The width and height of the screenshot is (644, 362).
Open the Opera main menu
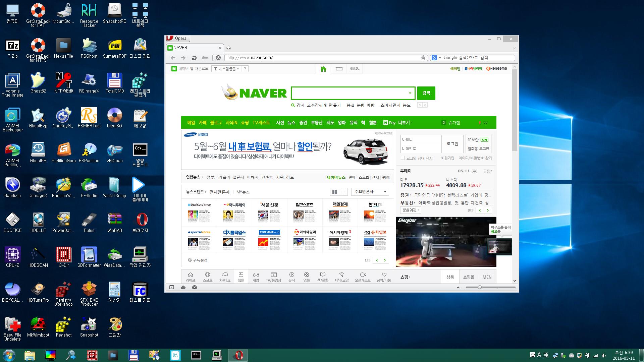click(178, 38)
